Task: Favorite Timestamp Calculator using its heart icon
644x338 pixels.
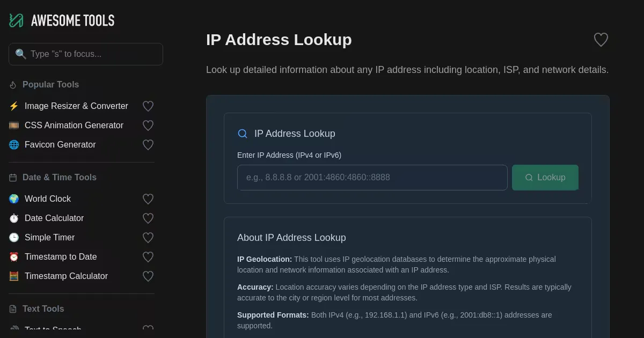Action: pyautogui.click(x=148, y=276)
